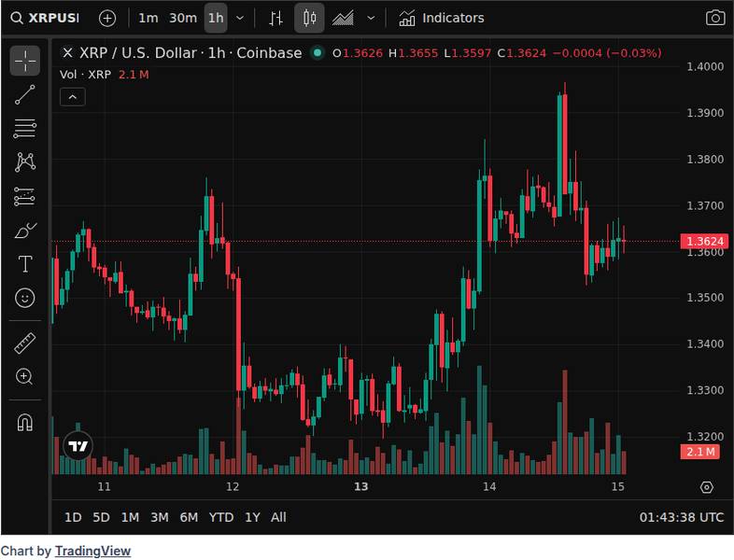
Task: Set date range to 6M
Action: click(x=189, y=517)
